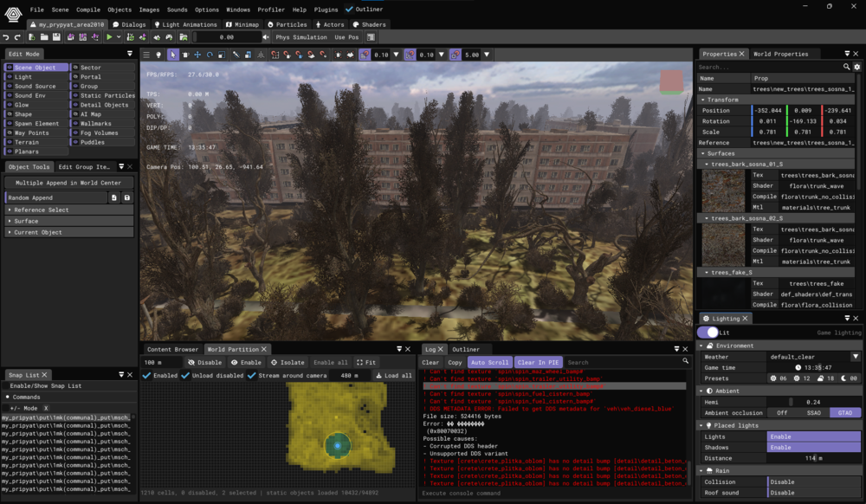Apply the 00 midnight moon preset
This screenshot has width=866, height=504.
pos(850,378)
